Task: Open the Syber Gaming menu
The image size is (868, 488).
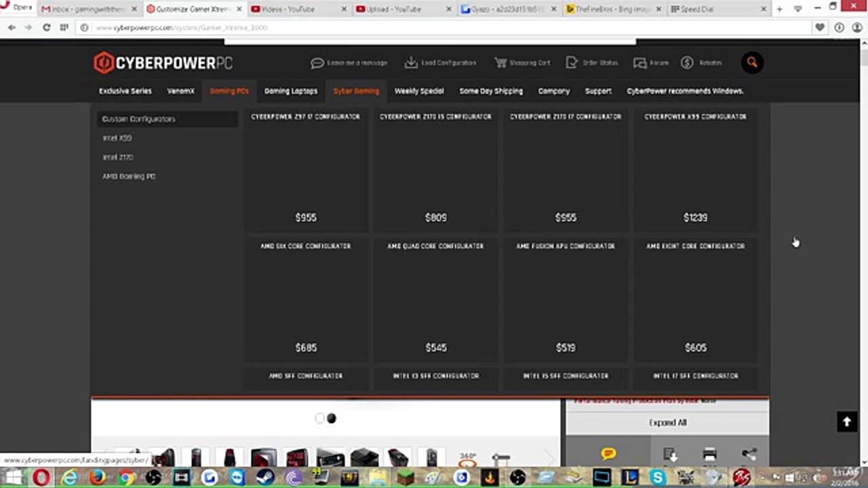Action: pyautogui.click(x=356, y=91)
